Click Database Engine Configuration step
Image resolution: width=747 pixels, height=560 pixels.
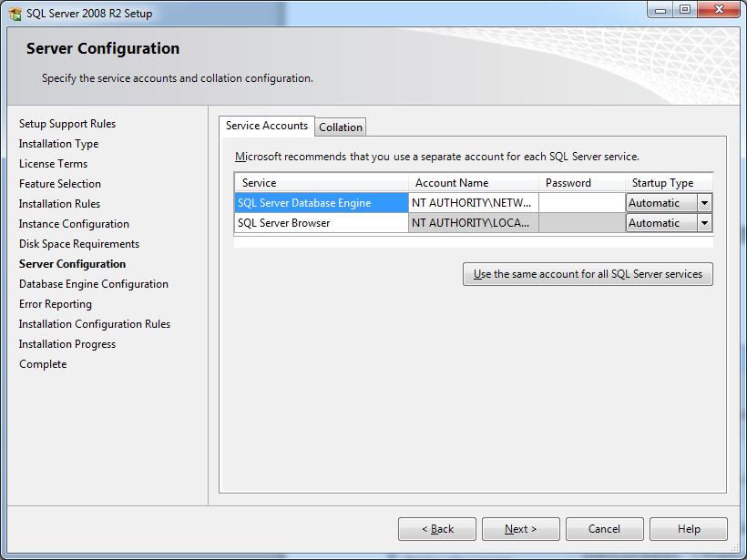93,284
